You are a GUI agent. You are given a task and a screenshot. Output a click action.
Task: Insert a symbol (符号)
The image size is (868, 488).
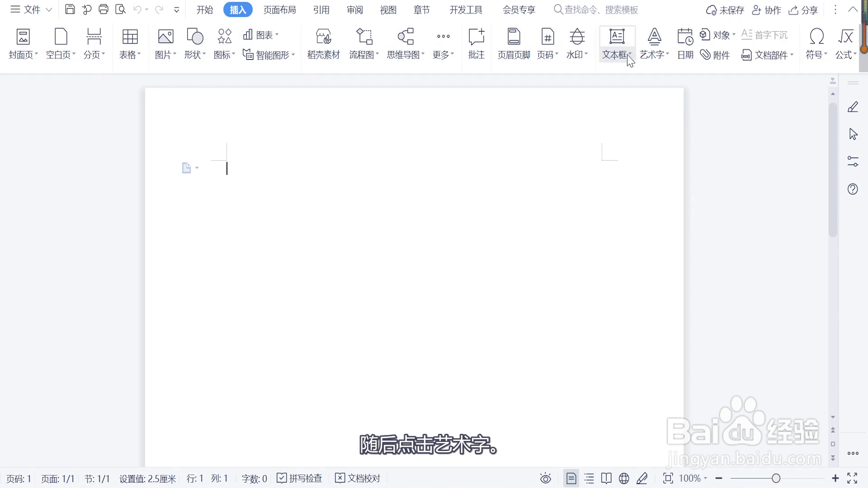[x=816, y=44]
